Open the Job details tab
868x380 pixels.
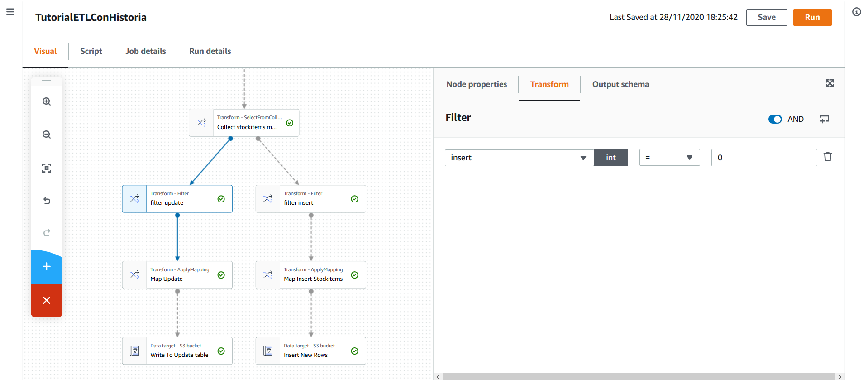tap(146, 51)
